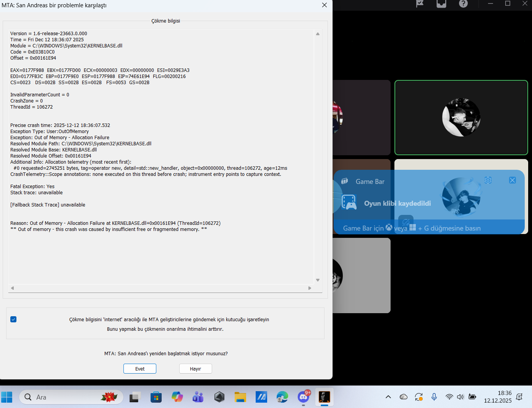The height and width of the screenshot is (408, 532).
Task: Select the green-outlined speaking participant tile in Discord
Action: [461, 117]
